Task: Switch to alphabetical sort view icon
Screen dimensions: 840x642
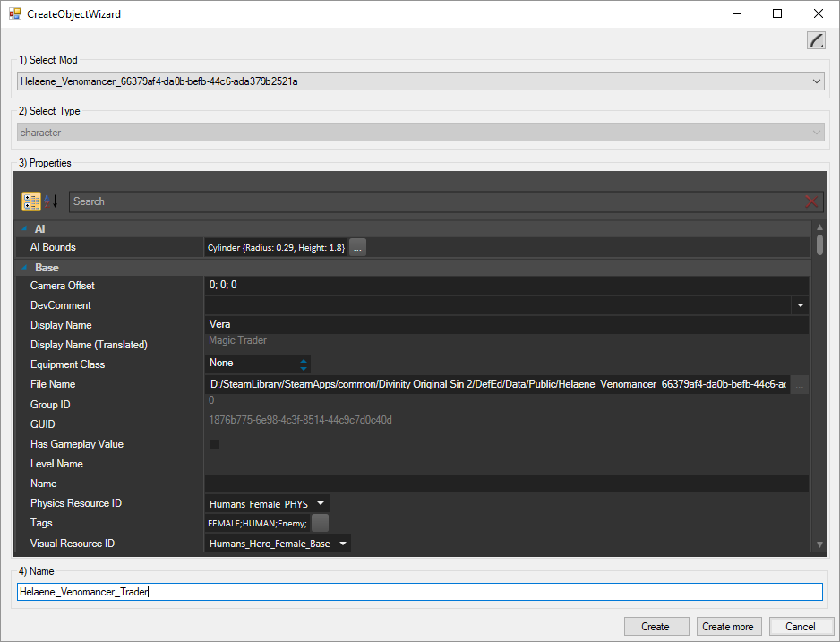Action: point(51,201)
